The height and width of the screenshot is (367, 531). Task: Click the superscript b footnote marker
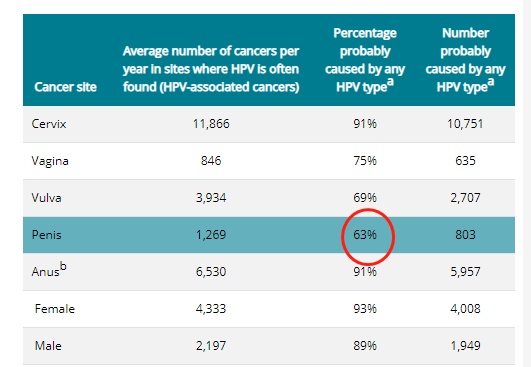click(x=63, y=266)
